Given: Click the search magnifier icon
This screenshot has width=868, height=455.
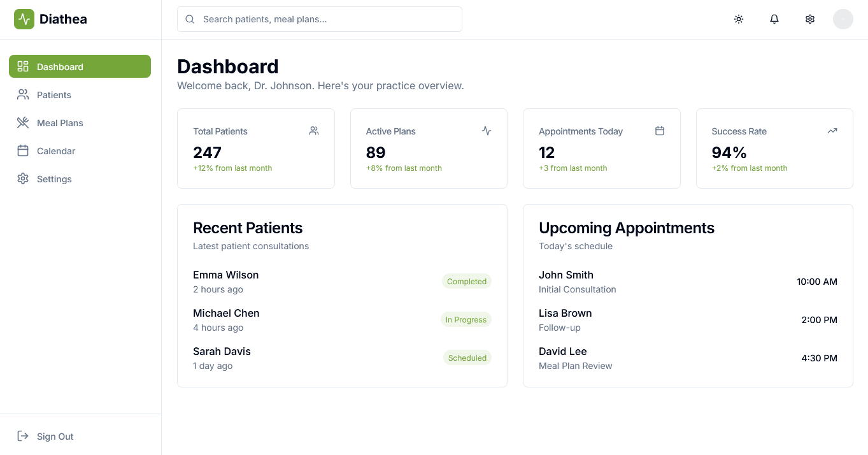Looking at the screenshot, I should pos(190,19).
